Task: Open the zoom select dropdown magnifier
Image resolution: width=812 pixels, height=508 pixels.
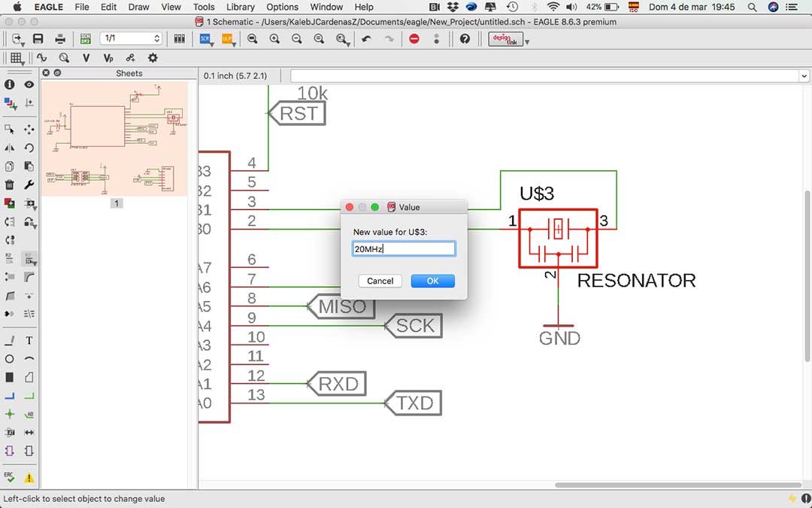Action: (342, 39)
